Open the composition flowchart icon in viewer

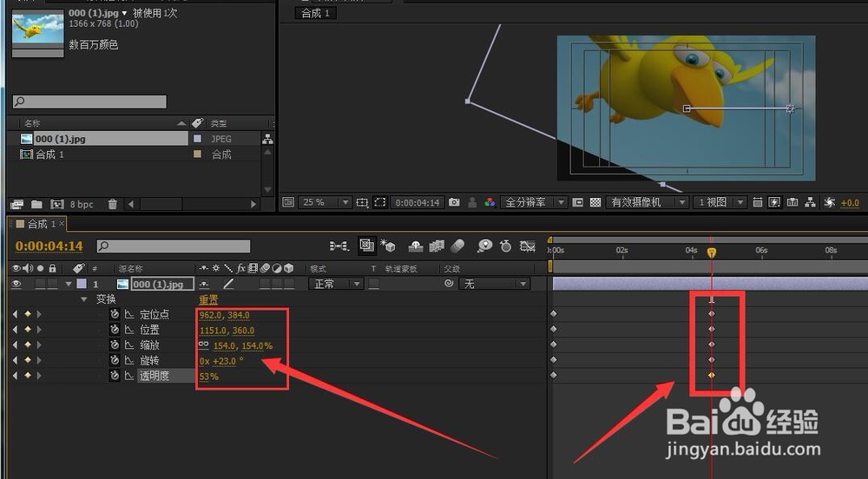(810, 202)
